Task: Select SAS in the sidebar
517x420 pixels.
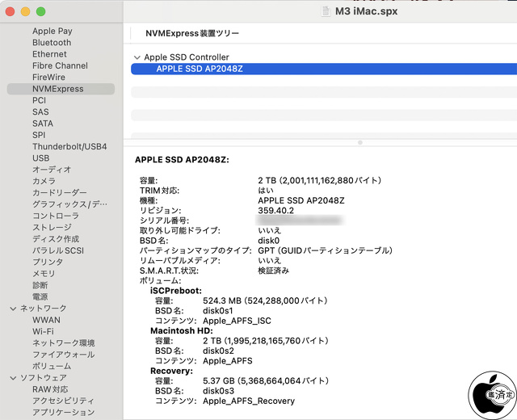Action: pos(40,111)
